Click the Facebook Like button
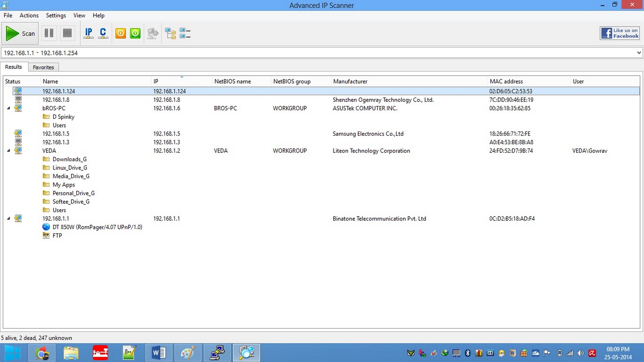This screenshot has height=362, width=644. click(620, 33)
